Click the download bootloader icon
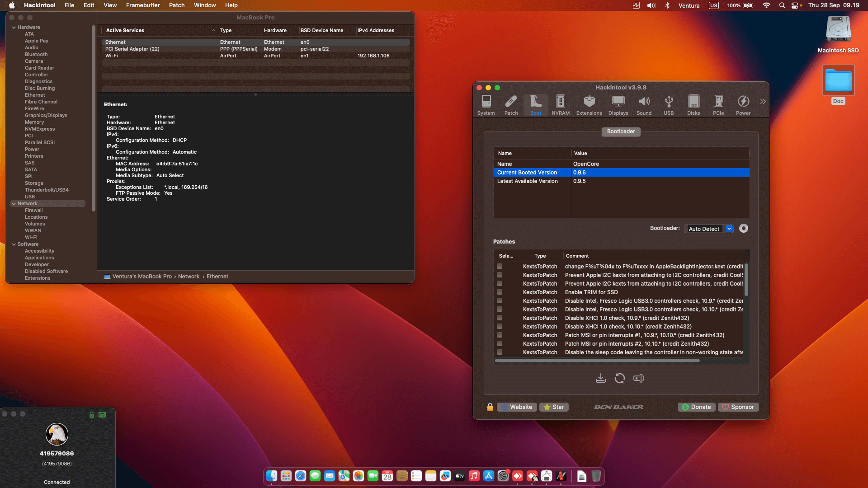Viewport: 868px width, 488px height. pyautogui.click(x=600, y=378)
